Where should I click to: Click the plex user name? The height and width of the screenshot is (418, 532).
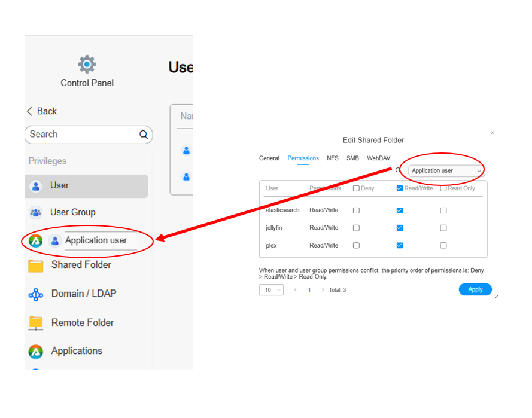pos(271,245)
